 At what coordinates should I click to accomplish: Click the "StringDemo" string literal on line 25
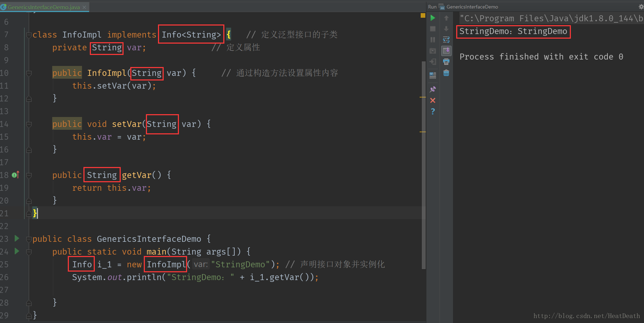click(240, 264)
